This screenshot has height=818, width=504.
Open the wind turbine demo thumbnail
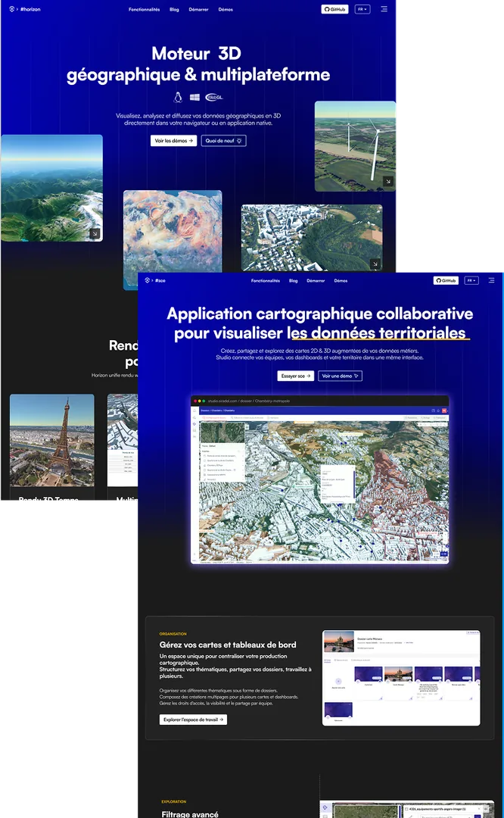[355, 147]
